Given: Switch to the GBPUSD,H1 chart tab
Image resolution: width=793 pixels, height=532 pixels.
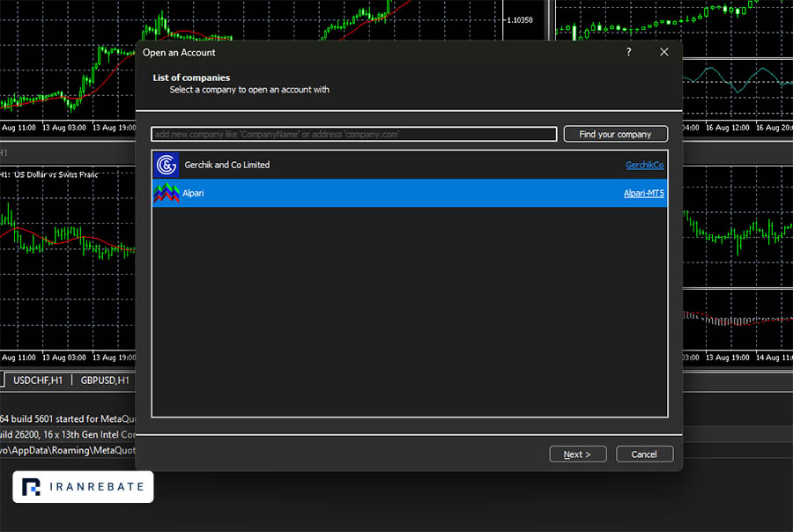Looking at the screenshot, I should [x=105, y=381].
